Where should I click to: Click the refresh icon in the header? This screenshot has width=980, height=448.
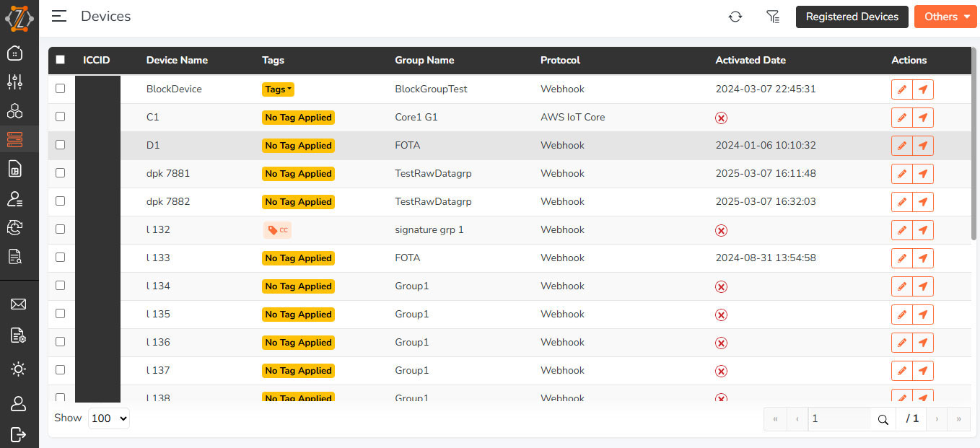(x=735, y=17)
